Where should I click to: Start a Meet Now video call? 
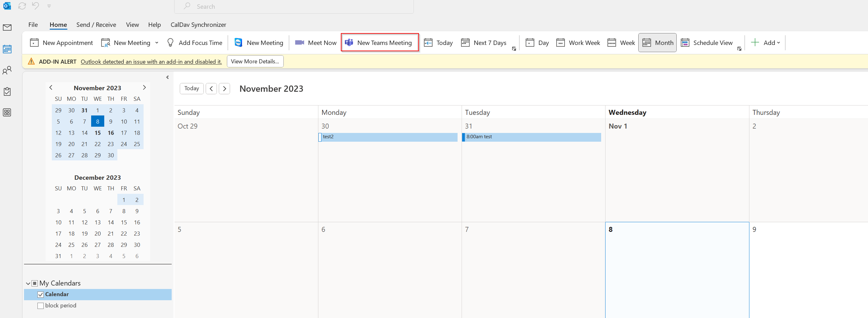tap(315, 43)
